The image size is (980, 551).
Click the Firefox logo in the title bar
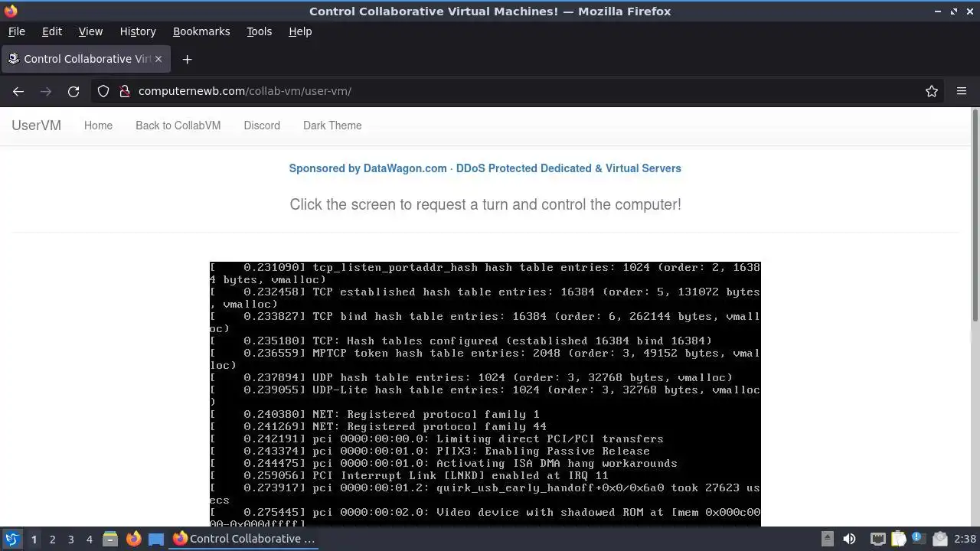point(11,11)
